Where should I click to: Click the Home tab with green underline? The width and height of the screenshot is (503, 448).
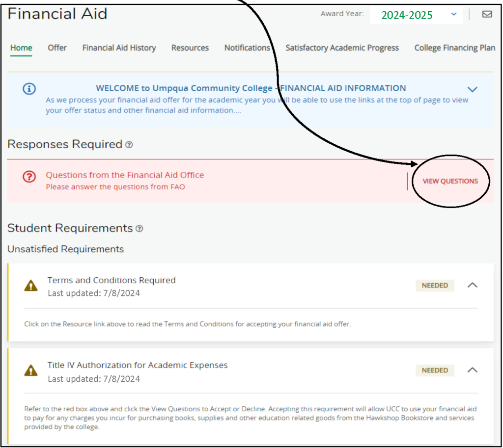point(21,48)
